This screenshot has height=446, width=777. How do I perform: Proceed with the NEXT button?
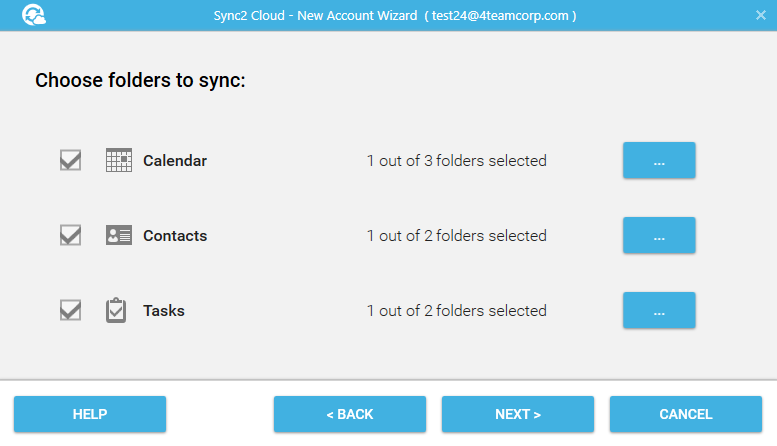point(518,414)
